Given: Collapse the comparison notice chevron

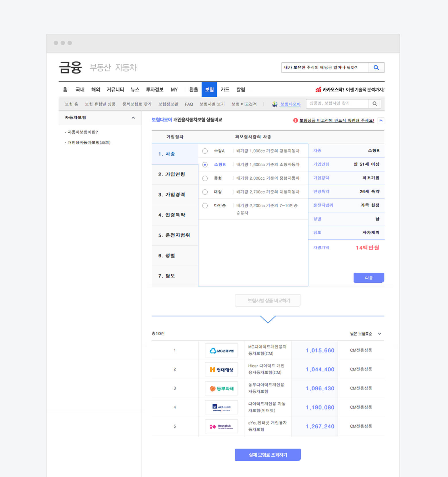Looking at the screenshot, I should point(381,121).
